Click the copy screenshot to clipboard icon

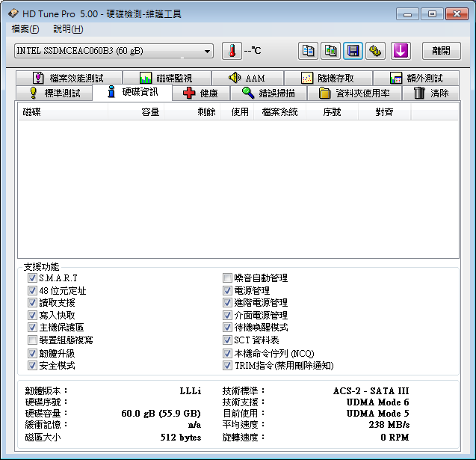click(x=330, y=51)
